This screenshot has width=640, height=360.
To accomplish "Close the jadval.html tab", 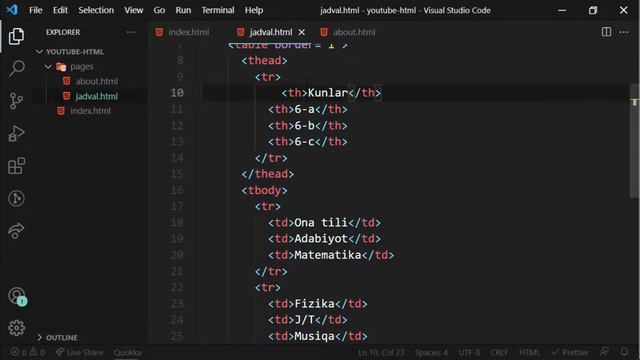I will (x=302, y=32).
